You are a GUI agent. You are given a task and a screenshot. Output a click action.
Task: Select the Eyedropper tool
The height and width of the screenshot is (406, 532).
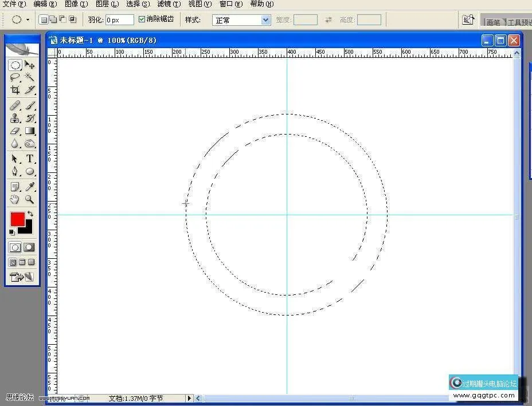(30, 187)
